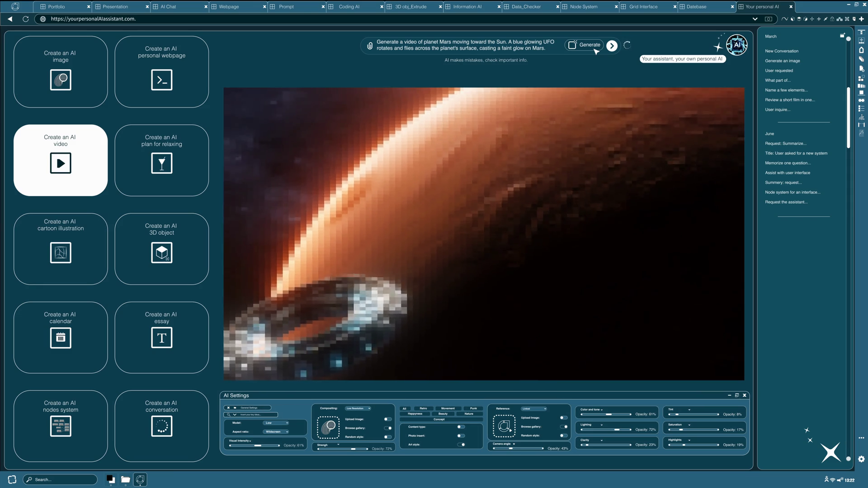Viewport: 868px width, 488px height.
Task: Toggle Compositing Upload Image switch
Action: 387,419
